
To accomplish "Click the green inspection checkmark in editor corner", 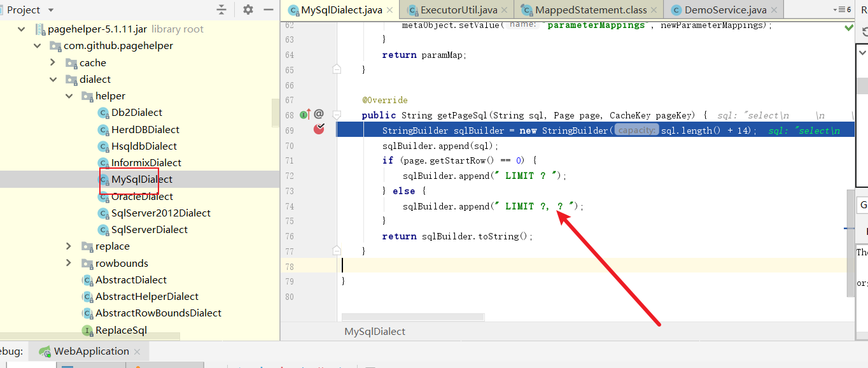I will (x=849, y=28).
